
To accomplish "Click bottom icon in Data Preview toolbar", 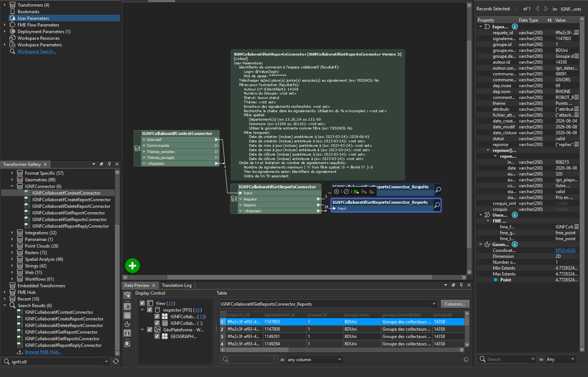I will tap(127, 344).
